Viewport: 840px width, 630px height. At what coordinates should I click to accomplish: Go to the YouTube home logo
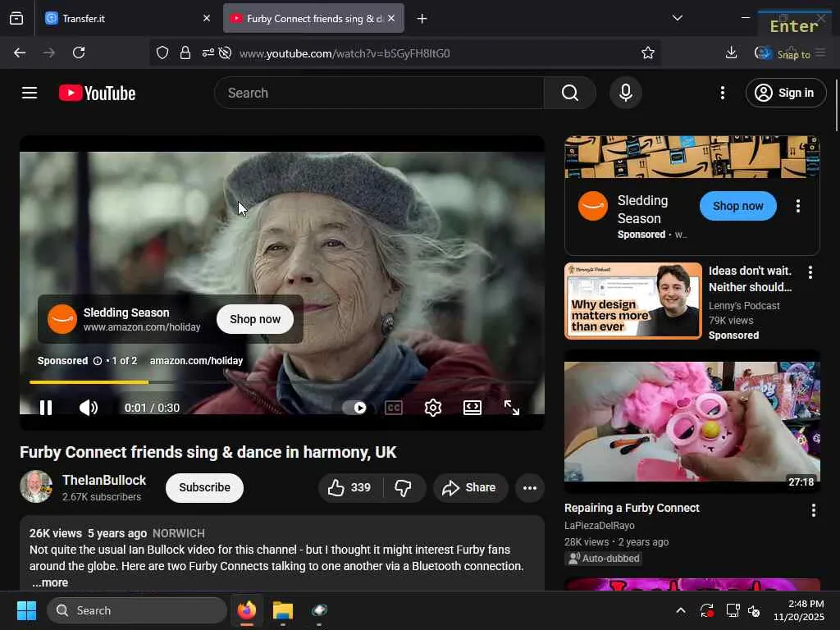[97, 93]
